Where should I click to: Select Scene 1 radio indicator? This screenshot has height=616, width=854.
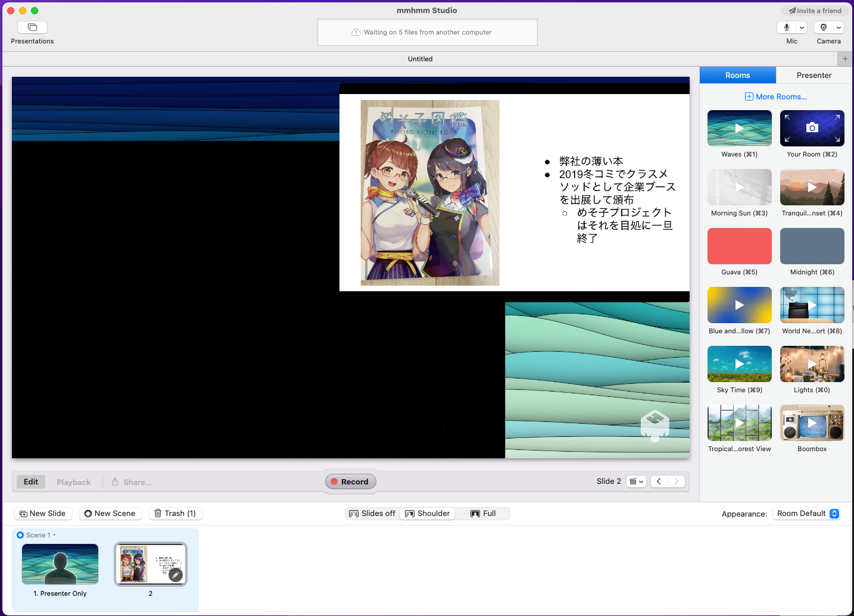[20, 535]
